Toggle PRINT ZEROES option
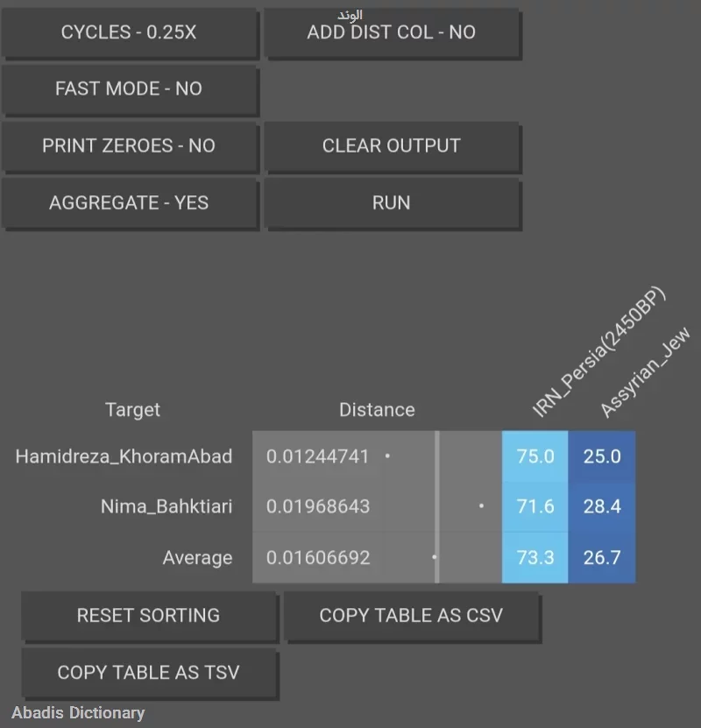Screen dimensions: 701x728 pyautogui.click(x=129, y=145)
